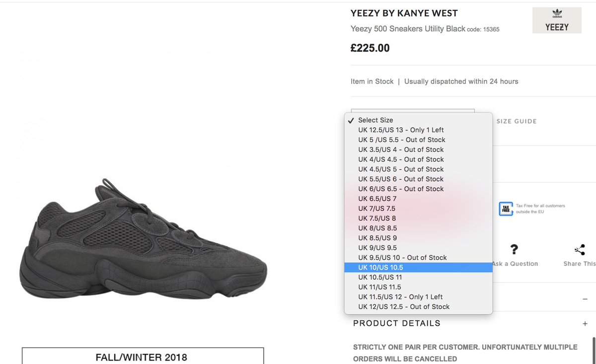The height and width of the screenshot is (364, 596).
Task: Select size UK 12.5/US 13 Only 1 Left
Action: click(418, 130)
